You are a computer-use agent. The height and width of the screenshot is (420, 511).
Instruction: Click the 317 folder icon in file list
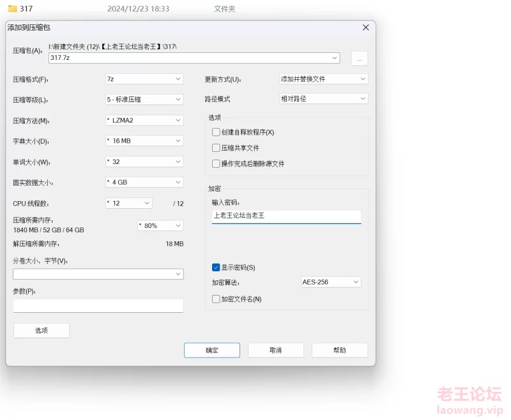pyautogui.click(x=12, y=8)
